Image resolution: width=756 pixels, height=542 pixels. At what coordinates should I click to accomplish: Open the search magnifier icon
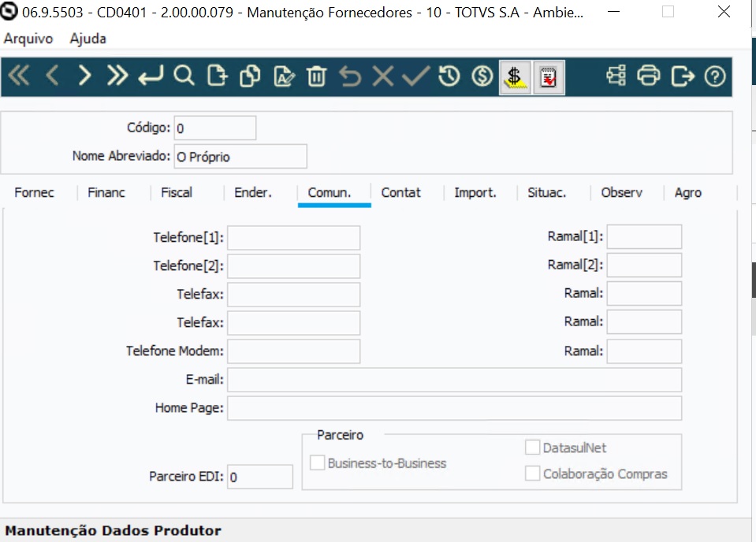click(x=184, y=76)
